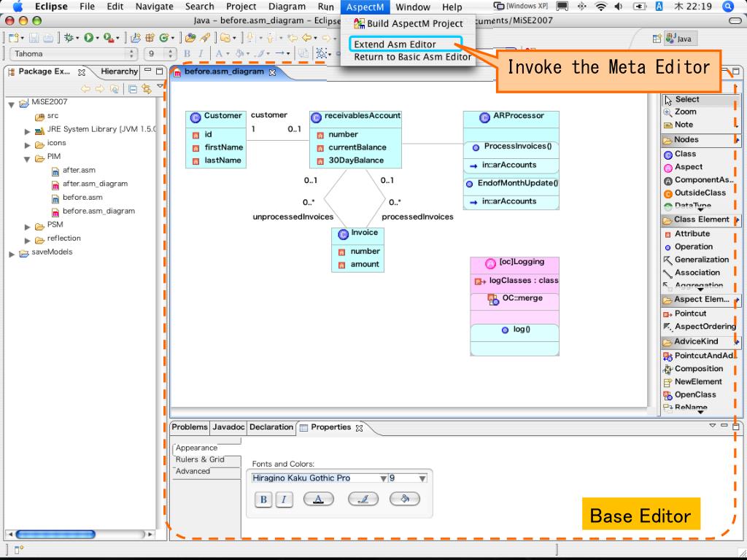Choose Build AspectM Project menu entry

(x=409, y=23)
